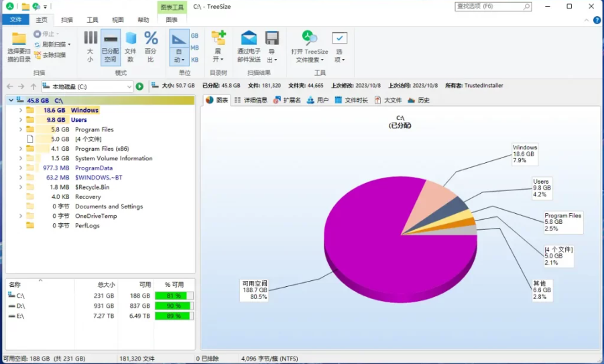Viewport: 604px width, 364px height.
Task: Set display unit to GB
Action: (x=194, y=36)
